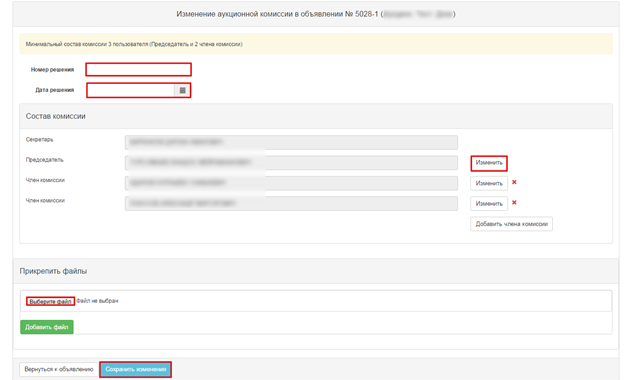Image resolution: width=624 pixels, height=380 pixels.
Task: Click the 'Файл не выбран' status text
Action: (97, 301)
